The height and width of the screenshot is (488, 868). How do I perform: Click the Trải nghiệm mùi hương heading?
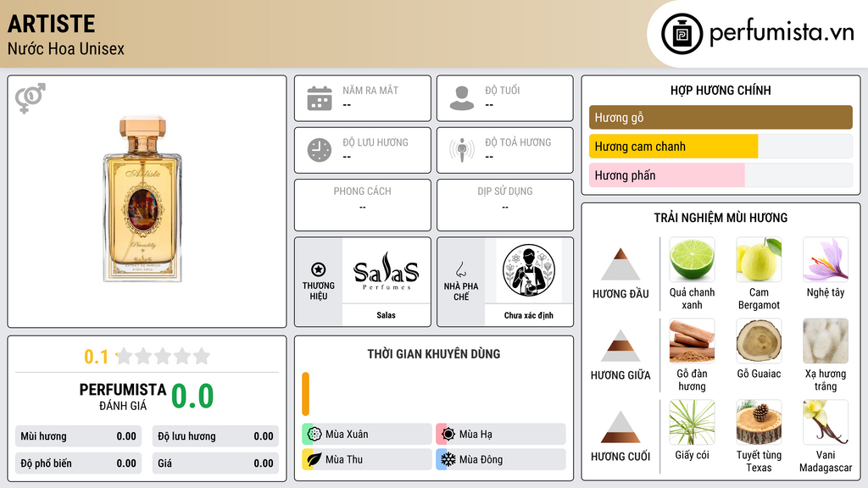[x=721, y=218]
